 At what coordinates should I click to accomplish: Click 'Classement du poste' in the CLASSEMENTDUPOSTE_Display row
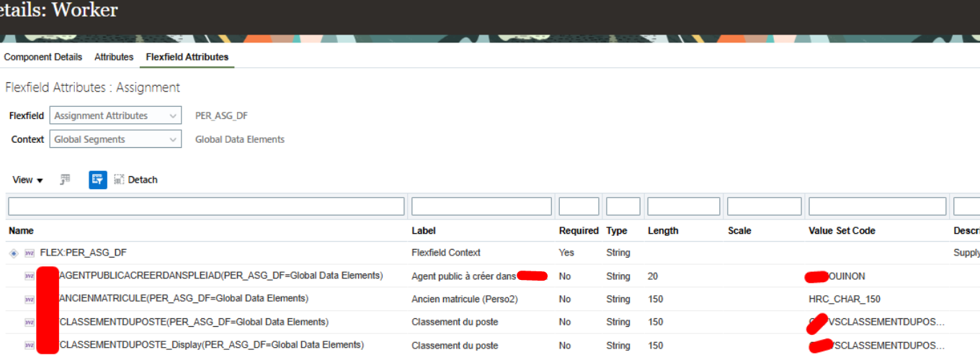click(455, 346)
